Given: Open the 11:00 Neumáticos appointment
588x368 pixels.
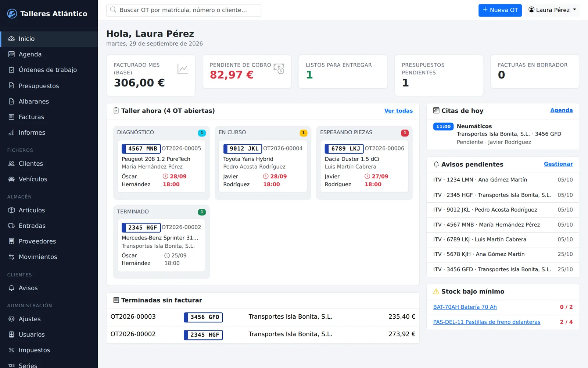Looking at the screenshot, I should (x=503, y=134).
